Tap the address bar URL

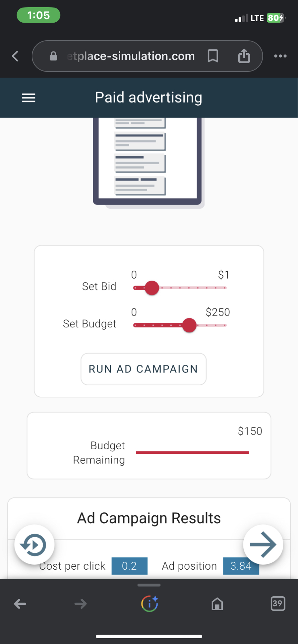(130, 56)
